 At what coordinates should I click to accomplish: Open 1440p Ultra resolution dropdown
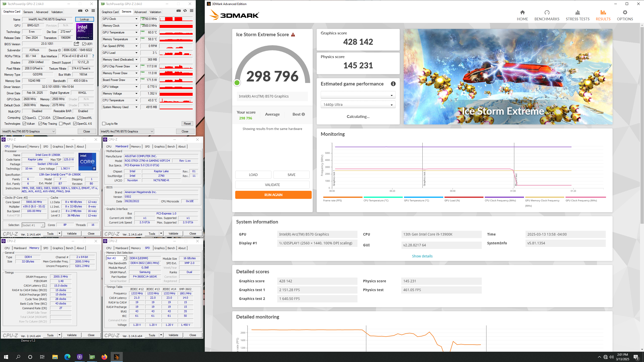coord(358,105)
